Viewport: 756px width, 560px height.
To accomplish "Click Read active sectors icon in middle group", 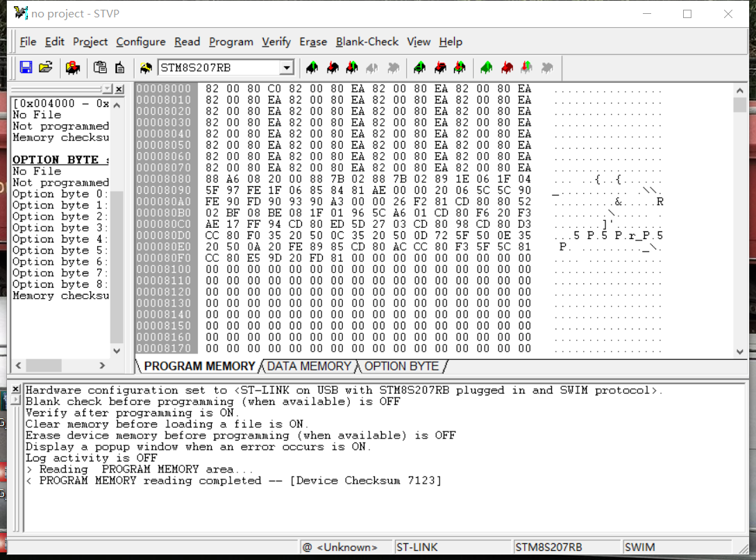I will 419,67.
